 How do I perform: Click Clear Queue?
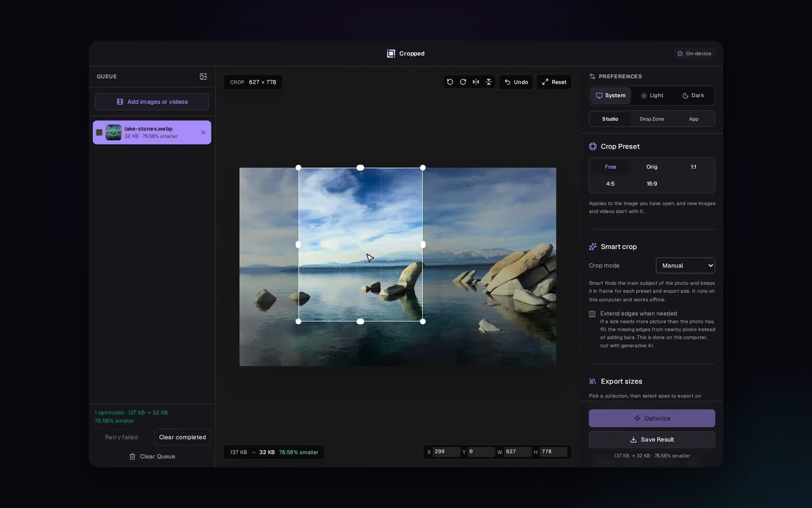(x=152, y=457)
